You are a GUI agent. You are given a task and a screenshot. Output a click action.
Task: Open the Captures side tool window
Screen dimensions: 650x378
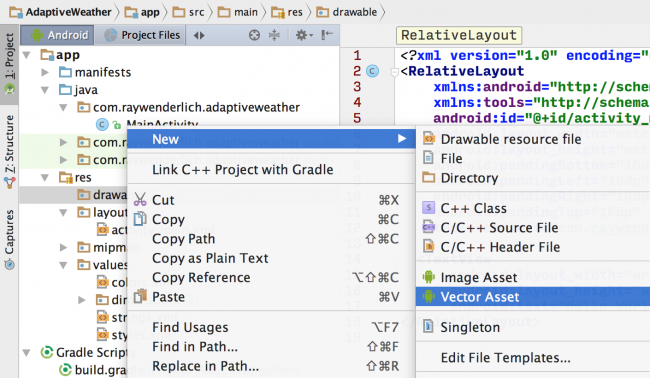(x=9, y=240)
